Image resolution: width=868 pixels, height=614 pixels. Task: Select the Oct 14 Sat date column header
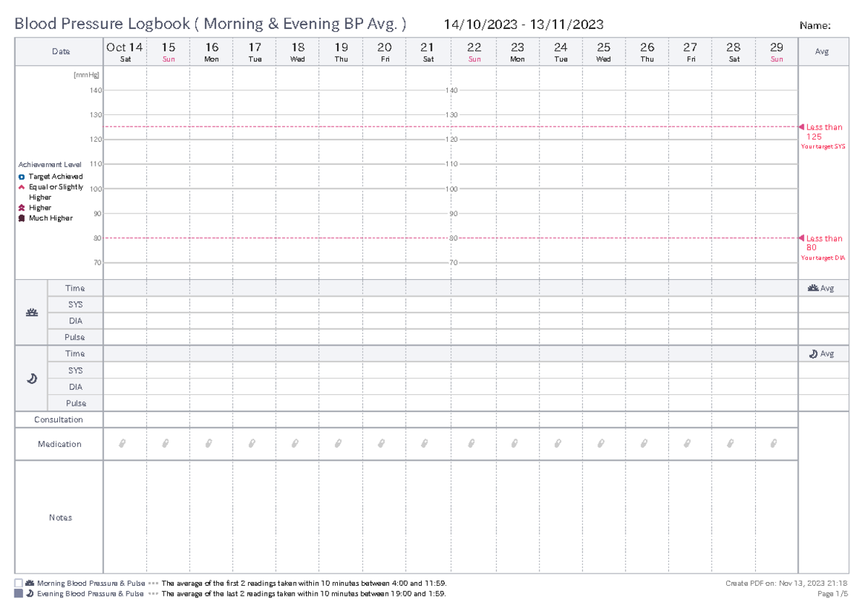pos(124,51)
